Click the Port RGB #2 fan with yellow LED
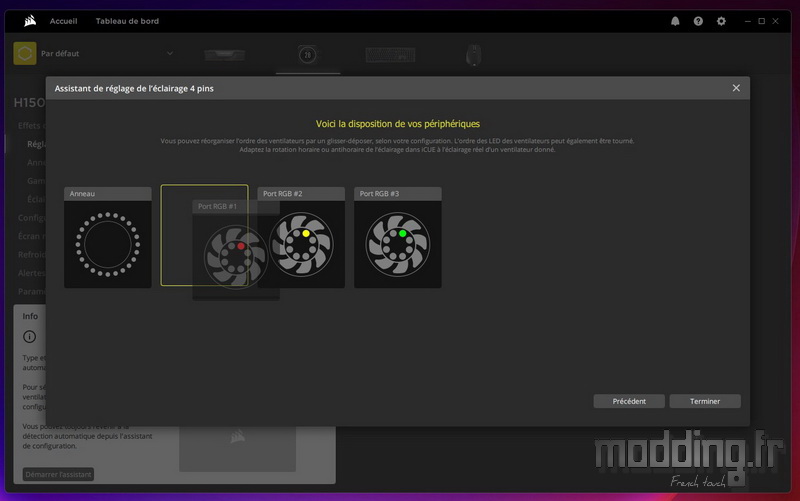Viewport: 800px width, 501px height. (x=301, y=244)
